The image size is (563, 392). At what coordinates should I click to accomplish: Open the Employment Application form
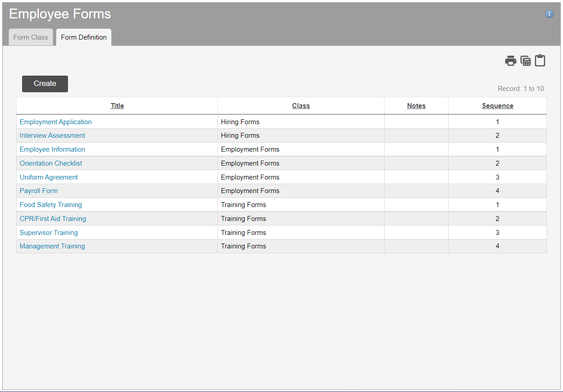[56, 122]
